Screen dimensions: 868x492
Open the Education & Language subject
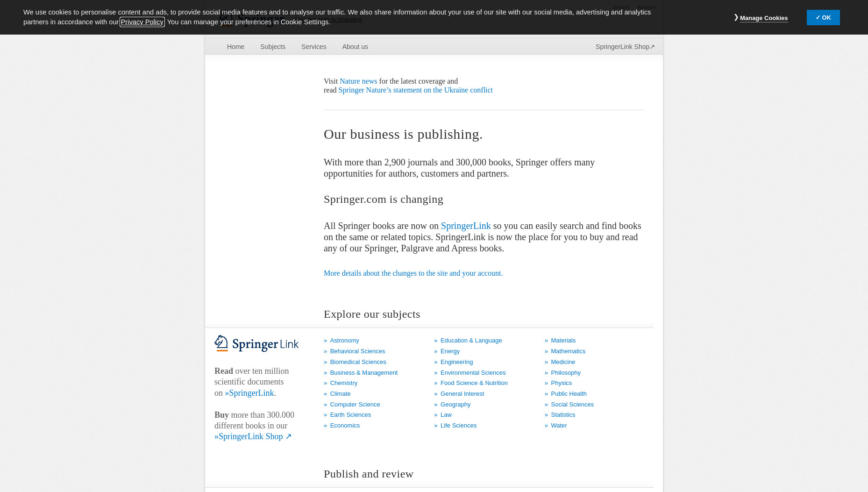click(x=471, y=341)
